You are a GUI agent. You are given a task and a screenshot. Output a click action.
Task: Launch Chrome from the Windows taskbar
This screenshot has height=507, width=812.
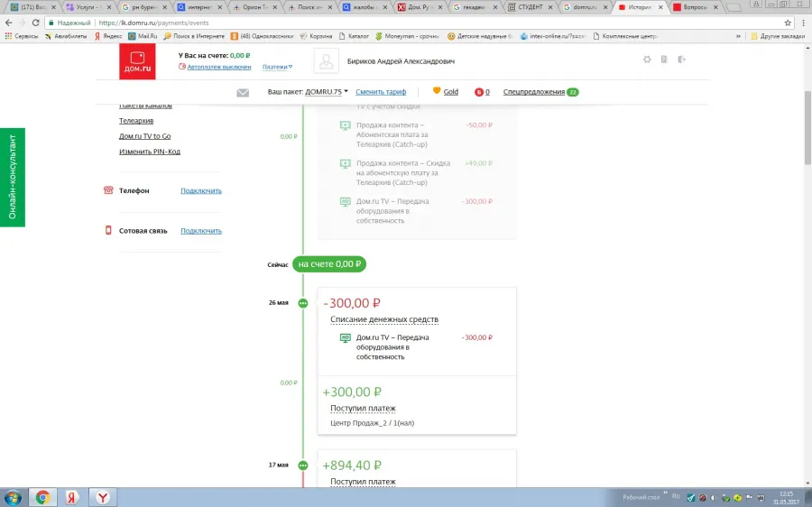tap(42, 498)
